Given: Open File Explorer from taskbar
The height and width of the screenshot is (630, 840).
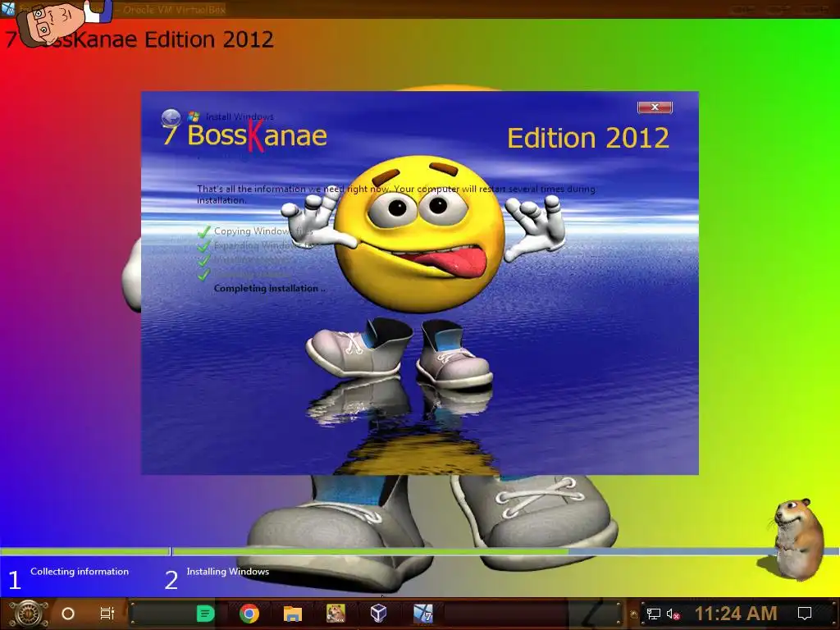Looking at the screenshot, I should tap(293, 614).
